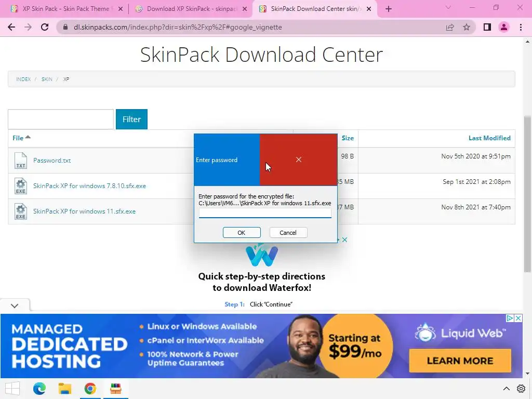
Task: Open Microsoft Edge from the taskbar
Action: click(39, 389)
